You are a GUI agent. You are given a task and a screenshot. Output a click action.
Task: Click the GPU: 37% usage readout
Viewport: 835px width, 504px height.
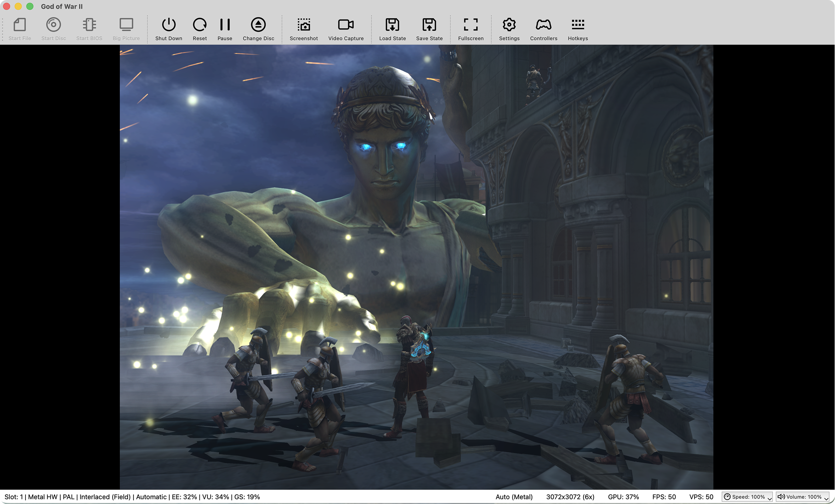click(x=623, y=497)
